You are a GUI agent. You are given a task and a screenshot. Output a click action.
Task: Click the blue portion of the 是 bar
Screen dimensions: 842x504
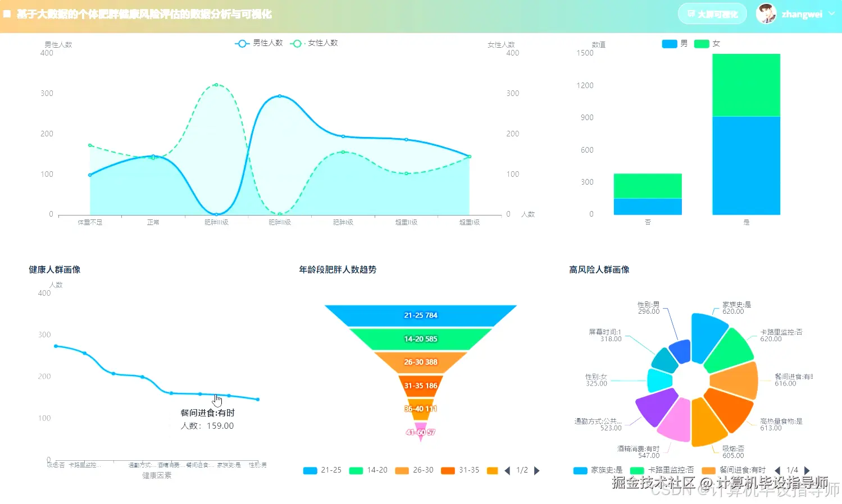coord(746,166)
